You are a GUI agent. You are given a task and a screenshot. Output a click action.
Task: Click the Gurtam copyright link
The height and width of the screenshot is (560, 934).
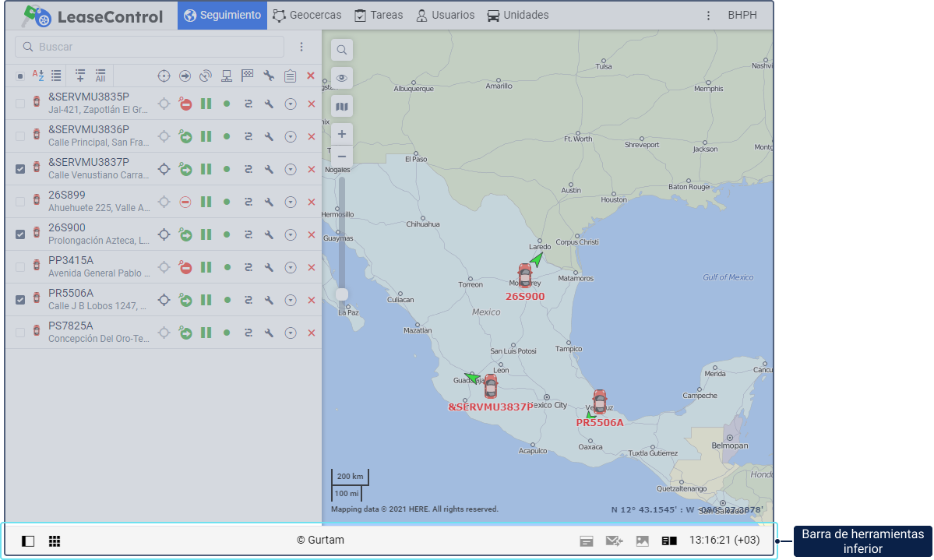(320, 541)
